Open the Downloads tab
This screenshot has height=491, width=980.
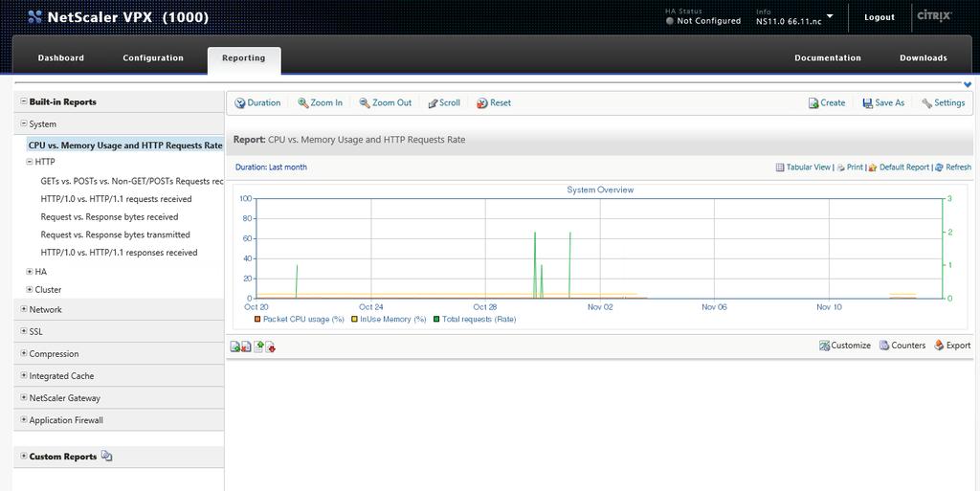pos(924,58)
